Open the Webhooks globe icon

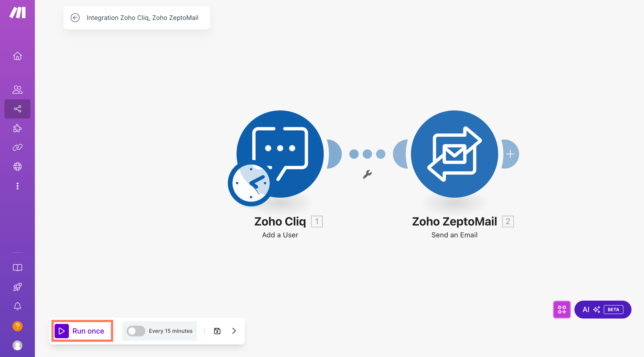pyautogui.click(x=17, y=166)
